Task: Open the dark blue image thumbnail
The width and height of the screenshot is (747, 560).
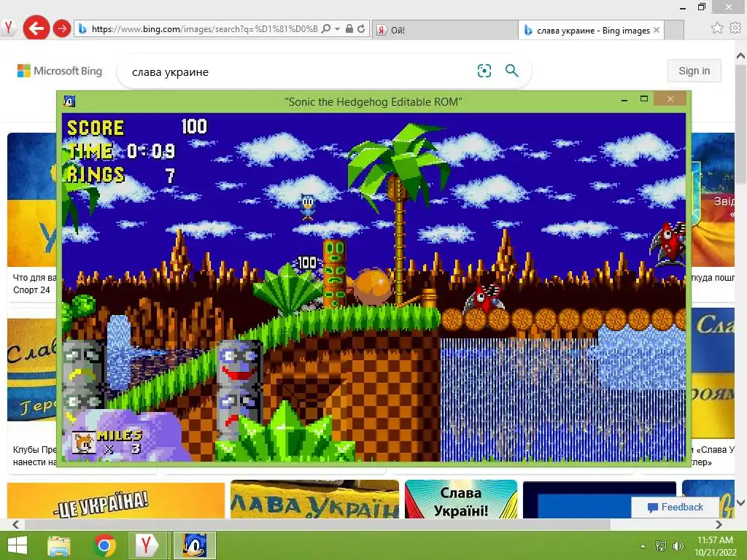Action: 600,500
